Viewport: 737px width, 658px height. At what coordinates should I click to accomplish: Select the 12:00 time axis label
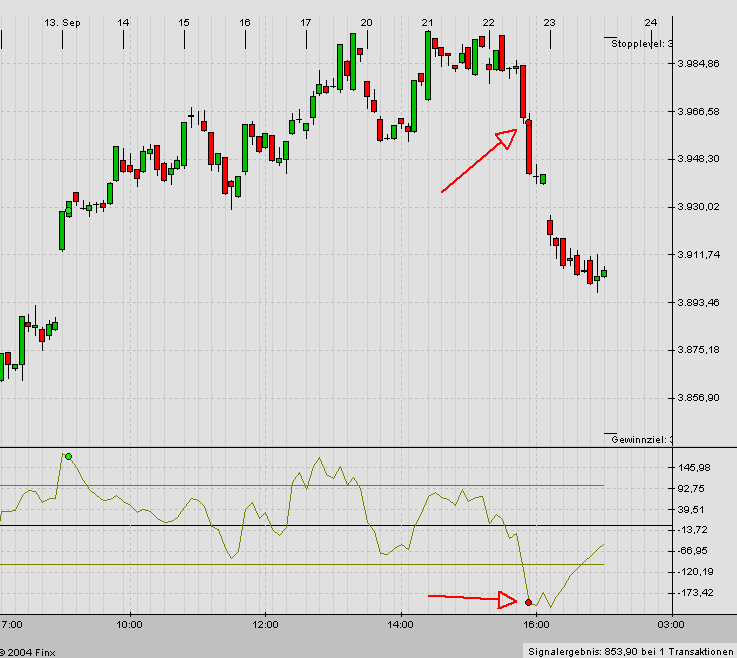[x=264, y=624]
